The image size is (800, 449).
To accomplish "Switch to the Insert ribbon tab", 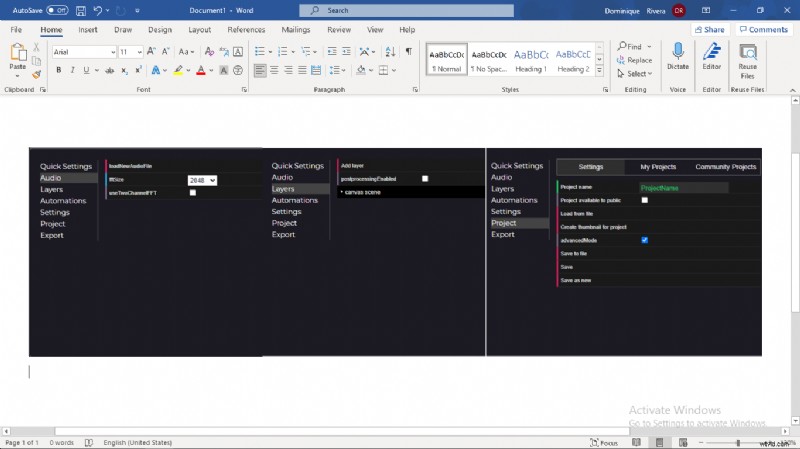I will pyautogui.click(x=88, y=30).
